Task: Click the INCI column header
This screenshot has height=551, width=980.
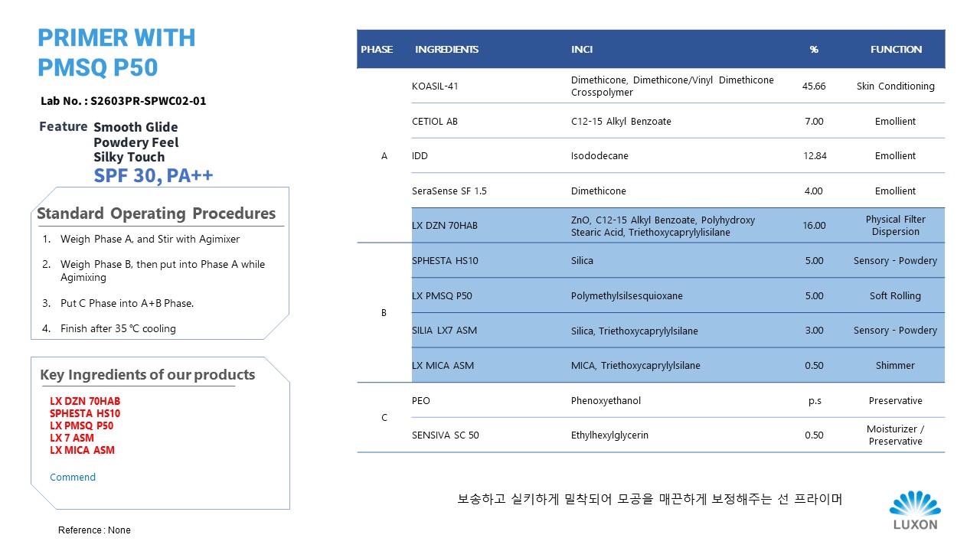Action: (582, 49)
